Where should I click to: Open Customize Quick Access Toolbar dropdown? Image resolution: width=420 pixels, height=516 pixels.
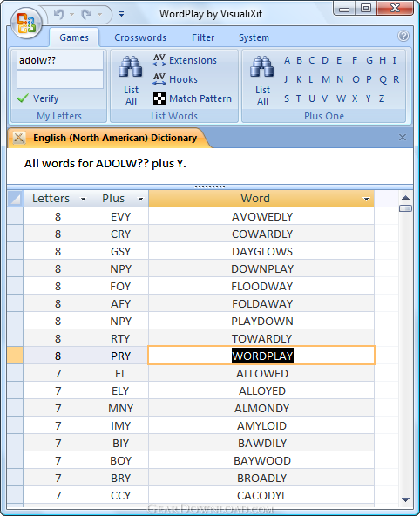[121, 14]
